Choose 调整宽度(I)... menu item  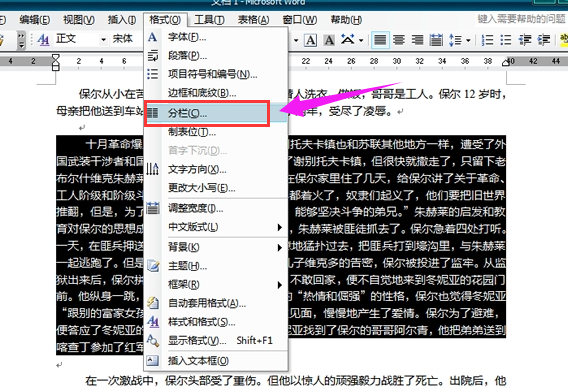point(216,208)
